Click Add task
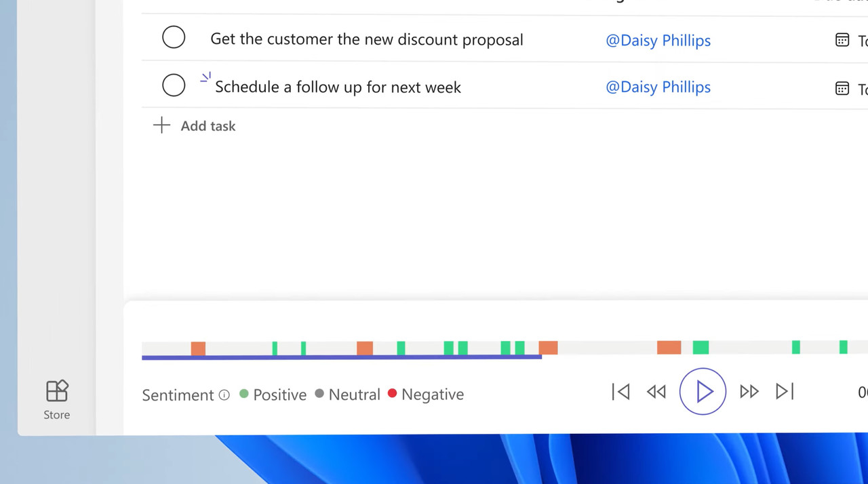The height and width of the screenshot is (484, 868). tap(208, 126)
